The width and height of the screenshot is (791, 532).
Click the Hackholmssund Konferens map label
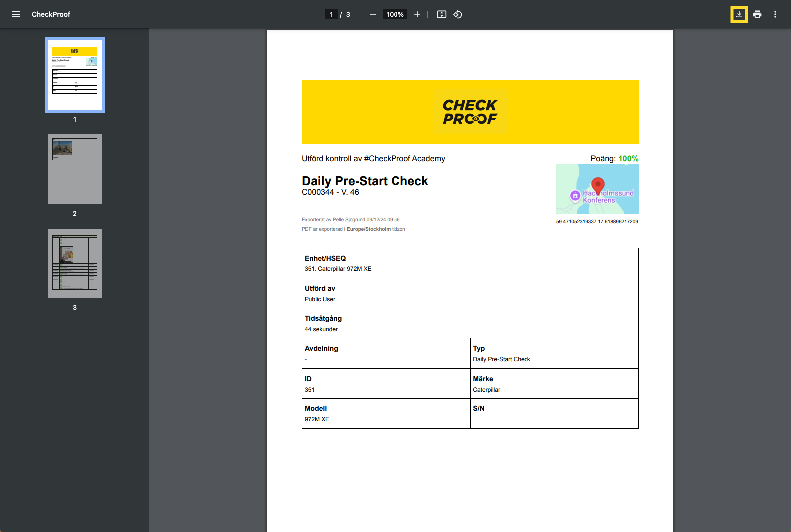click(x=608, y=196)
